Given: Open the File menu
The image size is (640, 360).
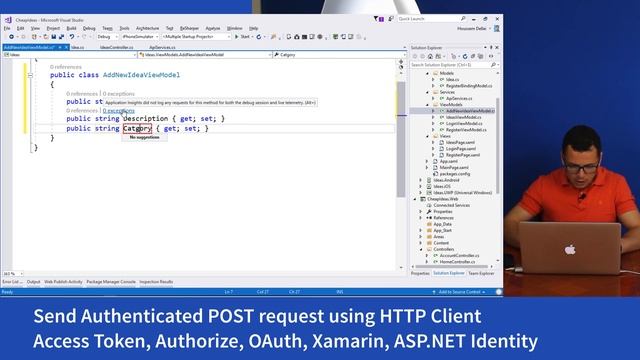Looking at the screenshot, I should (x=7, y=29).
